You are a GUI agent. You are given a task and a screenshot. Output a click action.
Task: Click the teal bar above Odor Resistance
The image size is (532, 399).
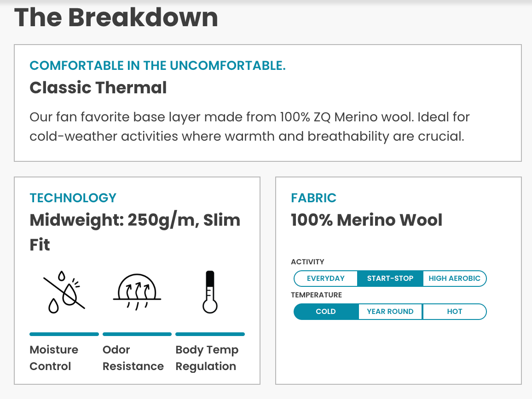pyautogui.click(x=137, y=334)
